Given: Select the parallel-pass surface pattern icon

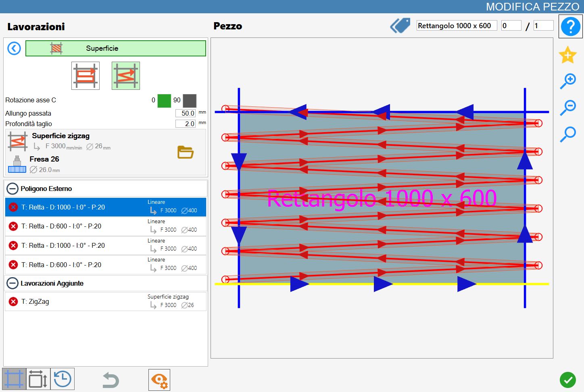Looking at the screenshot, I should pos(86,76).
